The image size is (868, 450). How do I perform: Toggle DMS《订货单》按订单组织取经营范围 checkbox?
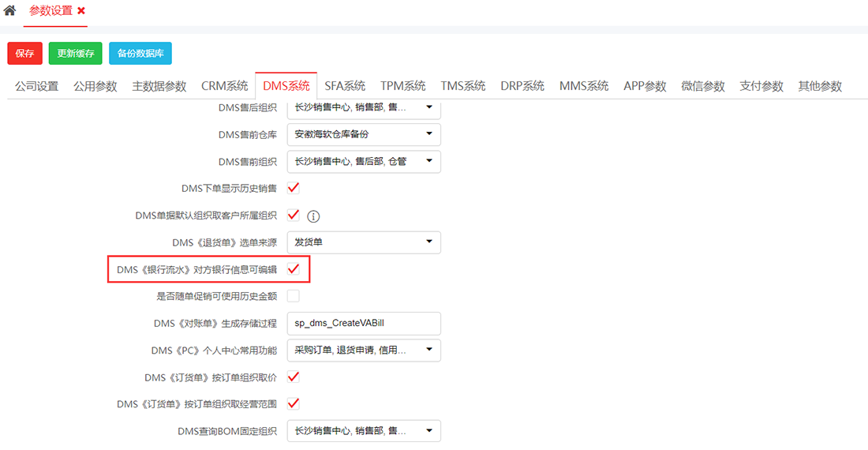pos(294,403)
